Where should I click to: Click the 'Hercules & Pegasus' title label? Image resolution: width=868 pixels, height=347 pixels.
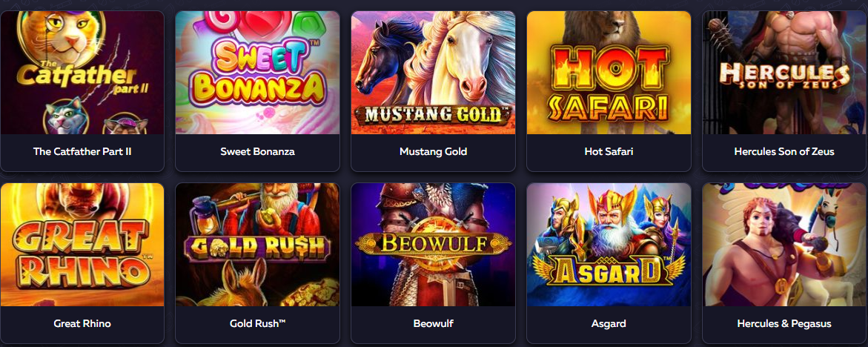click(784, 324)
